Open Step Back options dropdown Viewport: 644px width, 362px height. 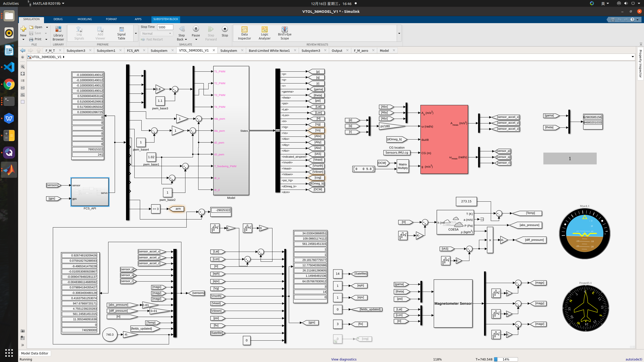coord(186,39)
